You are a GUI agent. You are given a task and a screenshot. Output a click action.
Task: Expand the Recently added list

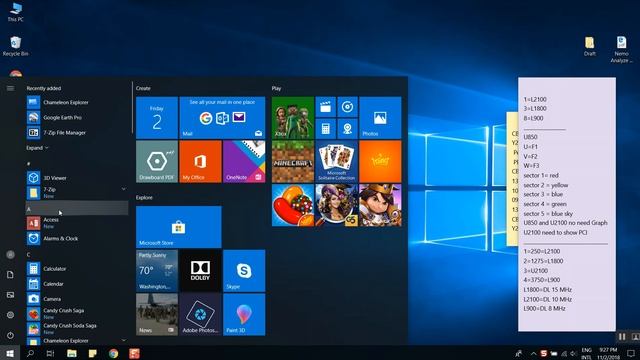(x=37, y=148)
